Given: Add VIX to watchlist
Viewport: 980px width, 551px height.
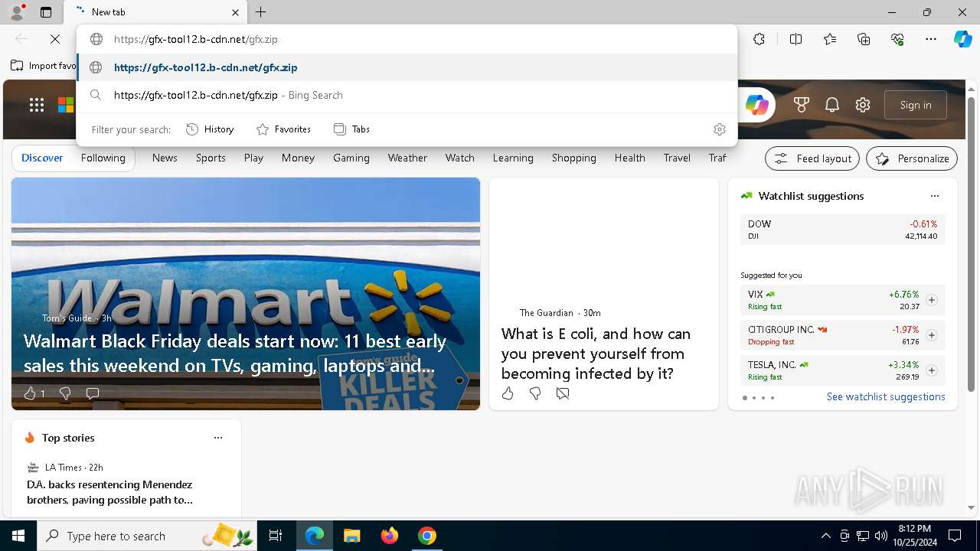Looking at the screenshot, I should coord(932,300).
